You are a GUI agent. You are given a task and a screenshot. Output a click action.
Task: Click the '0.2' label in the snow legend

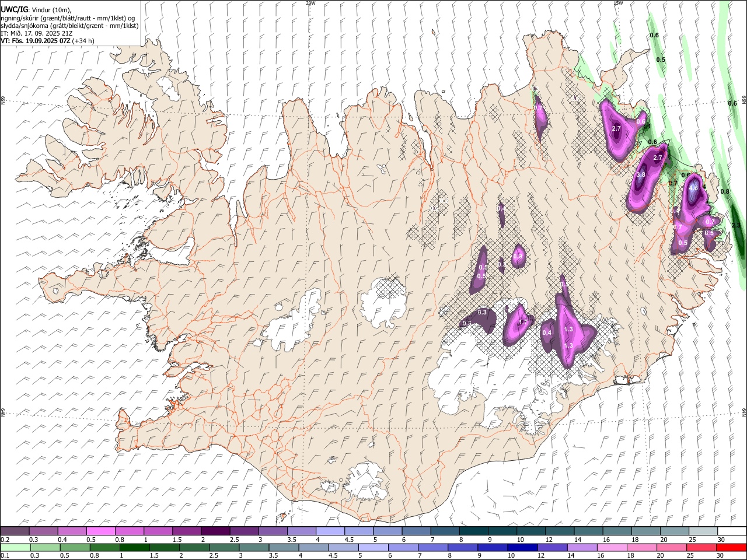[4, 540]
